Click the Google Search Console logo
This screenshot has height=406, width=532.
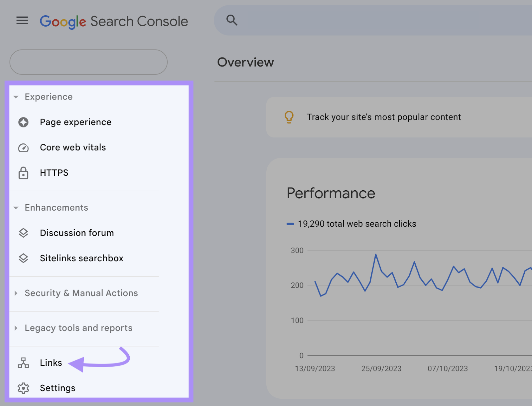point(114,22)
